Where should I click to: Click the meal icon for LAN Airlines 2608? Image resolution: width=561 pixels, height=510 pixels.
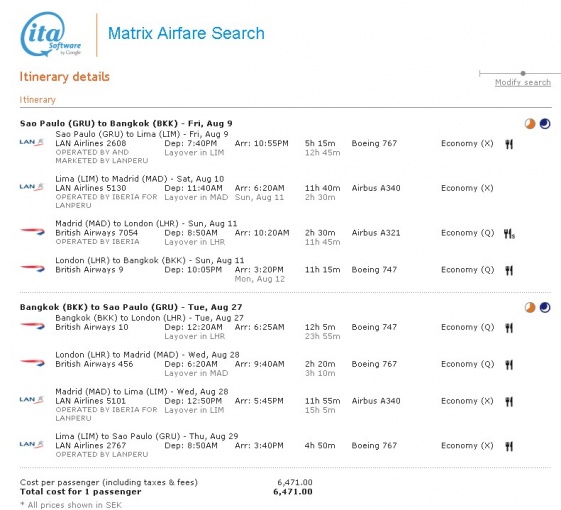click(509, 144)
